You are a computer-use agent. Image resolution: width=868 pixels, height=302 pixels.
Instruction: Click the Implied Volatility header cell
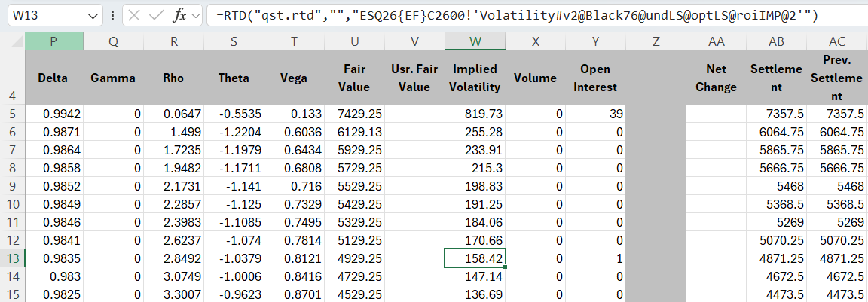click(x=475, y=78)
